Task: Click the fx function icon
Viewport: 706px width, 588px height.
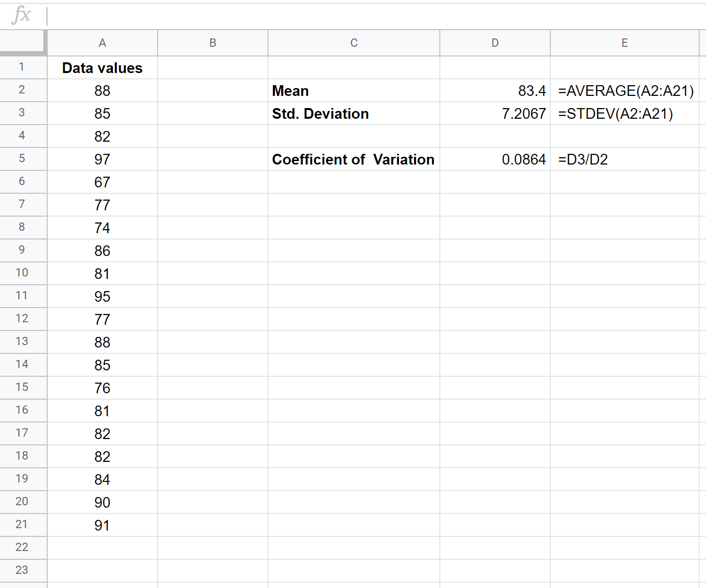Action: click(21, 15)
